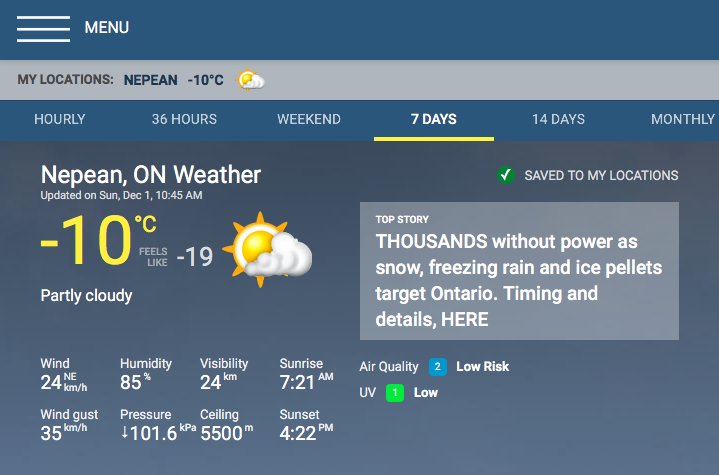
Task: Click the NEPEAN saved location link
Action: point(150,80)
